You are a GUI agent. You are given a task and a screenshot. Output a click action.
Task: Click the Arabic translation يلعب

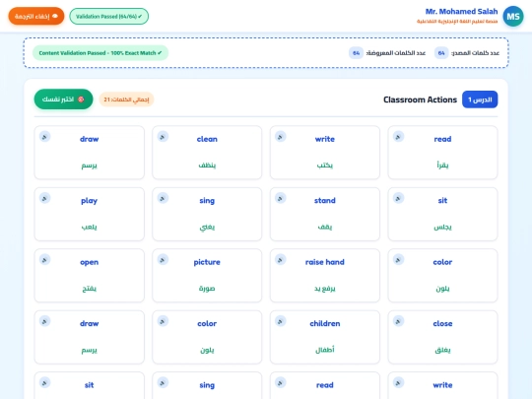[90, 227]
